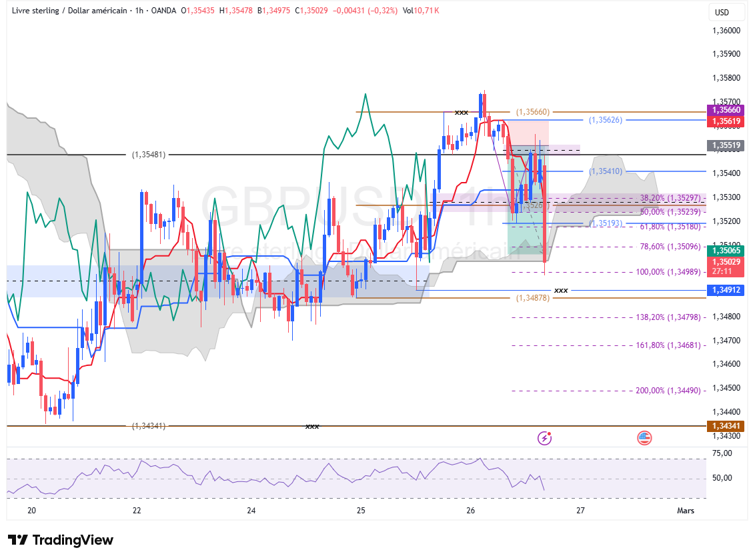Viewport: 753px width, 560px height.
Task: Click the close value C1,35029
Action: pos(311,11)
